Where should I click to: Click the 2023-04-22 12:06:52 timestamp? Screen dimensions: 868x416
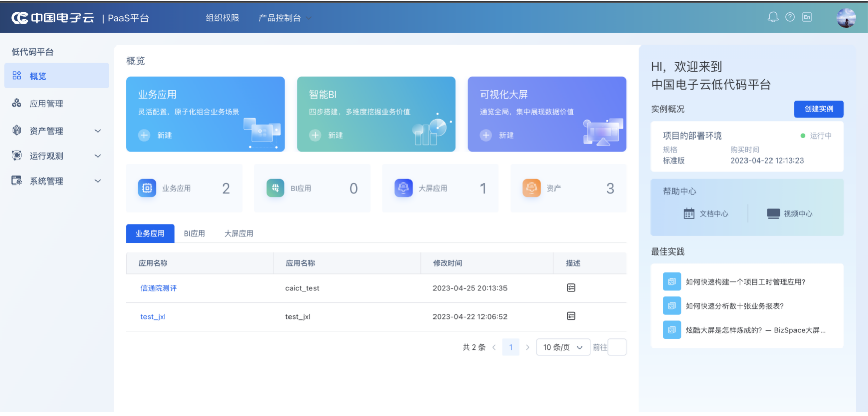(x=470, y=317)
